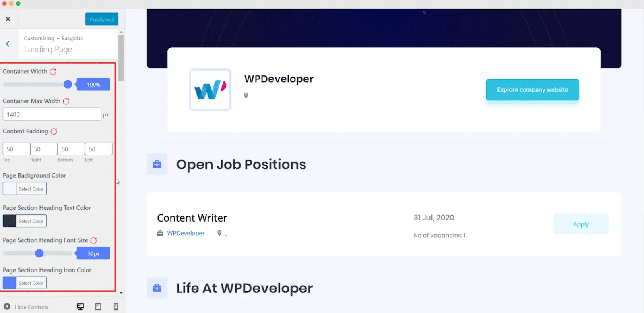Open the WPDeveloper company link
644x313 pixels.
(186, 233)
